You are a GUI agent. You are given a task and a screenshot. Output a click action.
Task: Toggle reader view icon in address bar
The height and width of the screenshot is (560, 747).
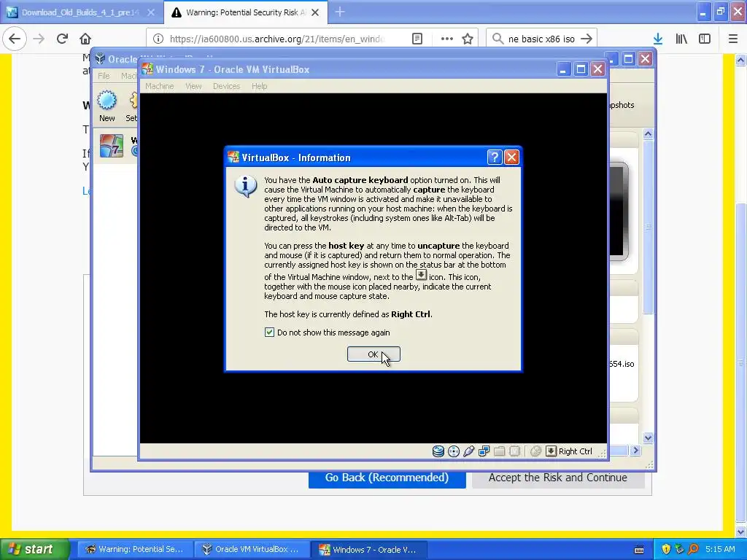pyautogui.click(x=417, y=39)
